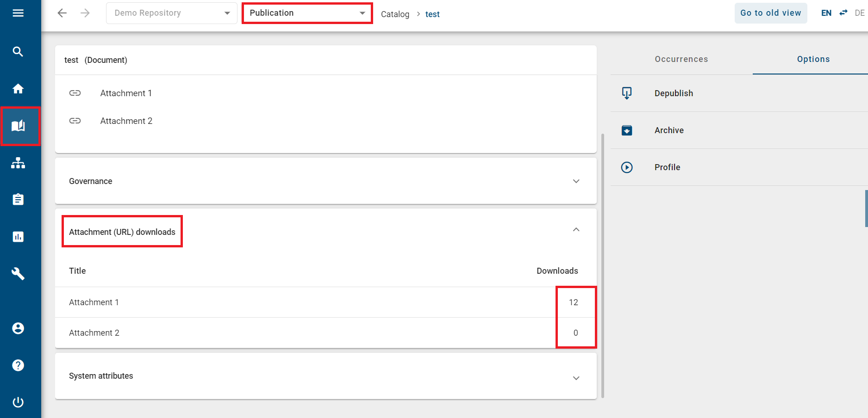Switch to the Occurrences tab
This screenshot has width=868, height=418.
(681, 59)
